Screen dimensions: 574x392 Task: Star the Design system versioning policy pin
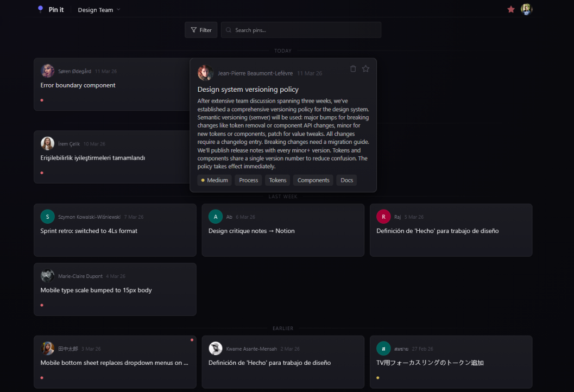pyautogui.click(x=365, y=68)
